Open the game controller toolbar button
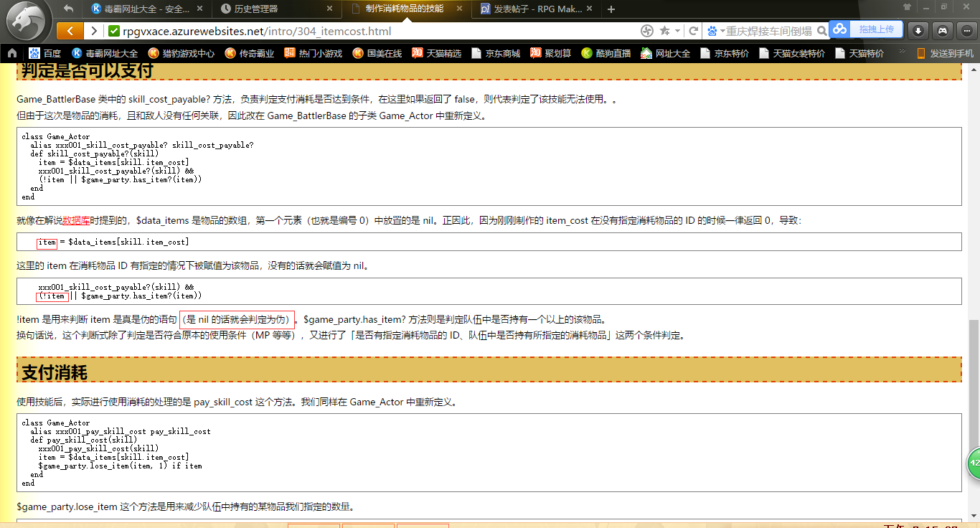The height and width of the screenshot is (528, 980). tap(943, 31)
